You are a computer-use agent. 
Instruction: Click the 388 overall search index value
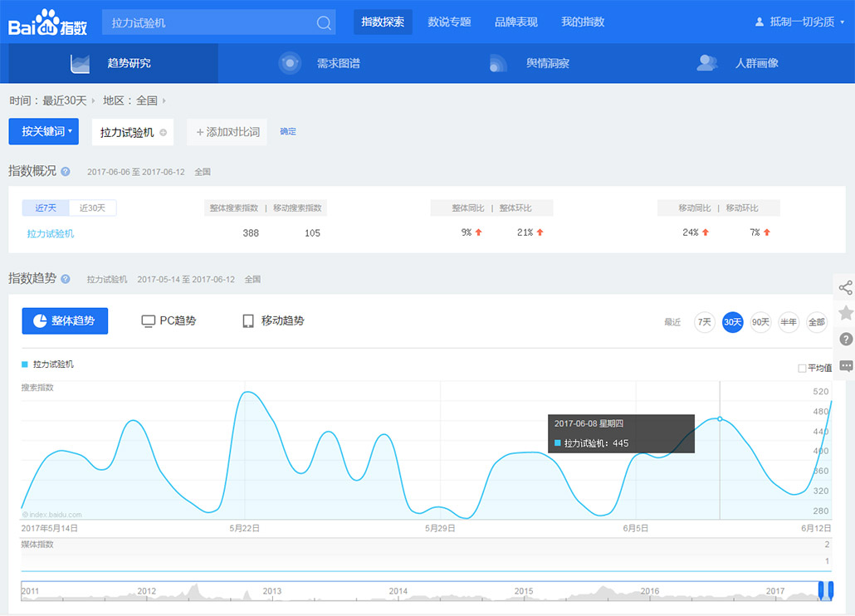point(251,233)
